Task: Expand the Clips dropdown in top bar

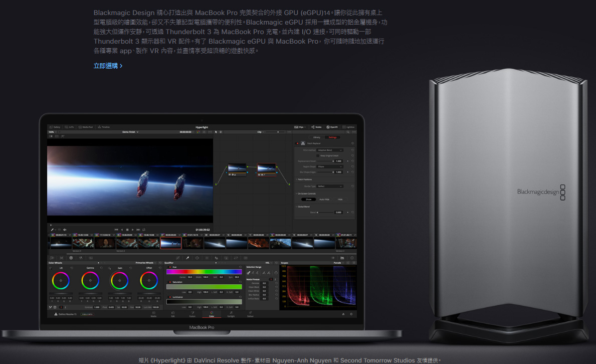Action: click(x=300, y=127)
